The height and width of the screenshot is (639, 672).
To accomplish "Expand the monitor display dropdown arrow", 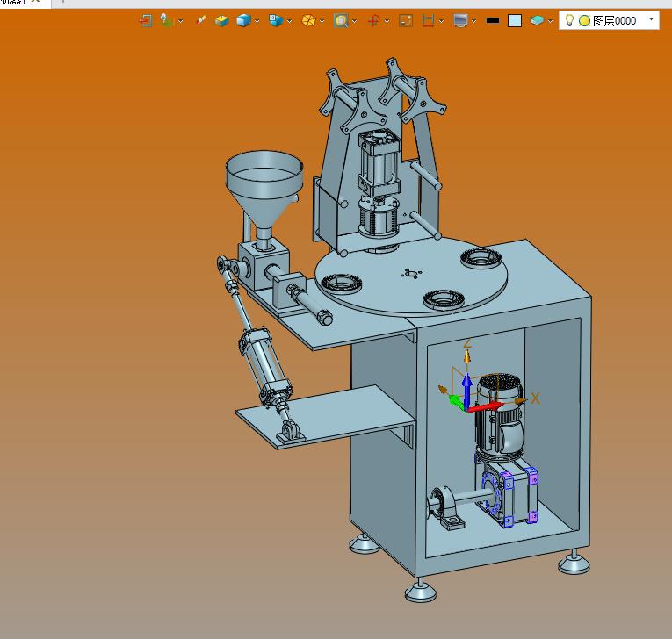I will tap(473, 21).
